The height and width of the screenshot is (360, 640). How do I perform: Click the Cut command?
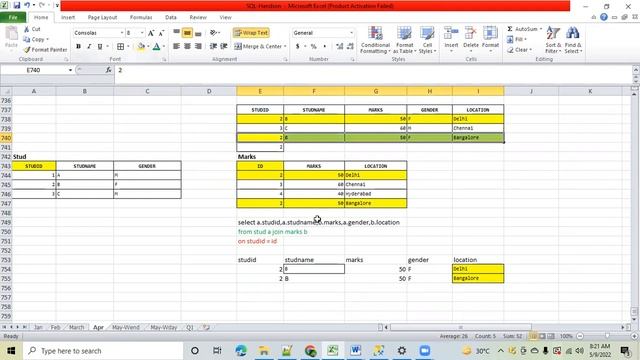(32, 29)
